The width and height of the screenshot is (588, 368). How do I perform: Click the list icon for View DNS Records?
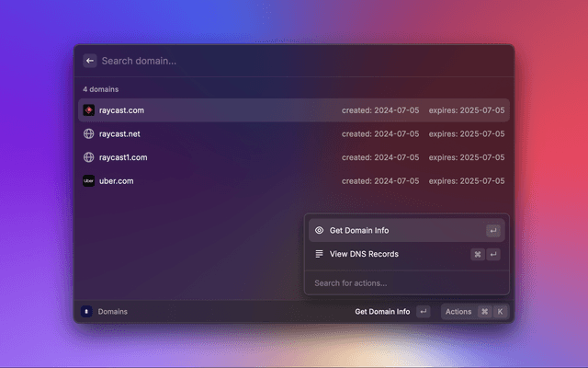[319, 254]
